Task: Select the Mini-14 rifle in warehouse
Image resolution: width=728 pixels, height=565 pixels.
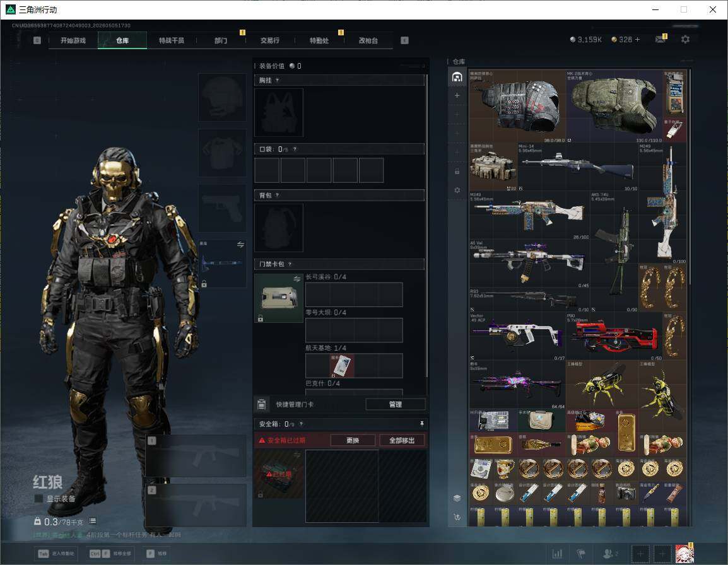Action: [x=578, y=166]
